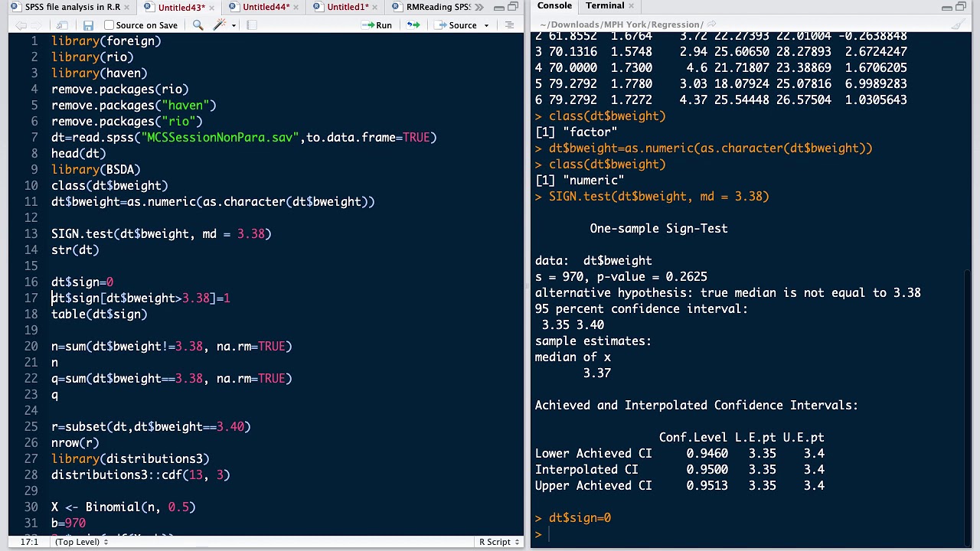Click the console working directory path

point(621,24)
